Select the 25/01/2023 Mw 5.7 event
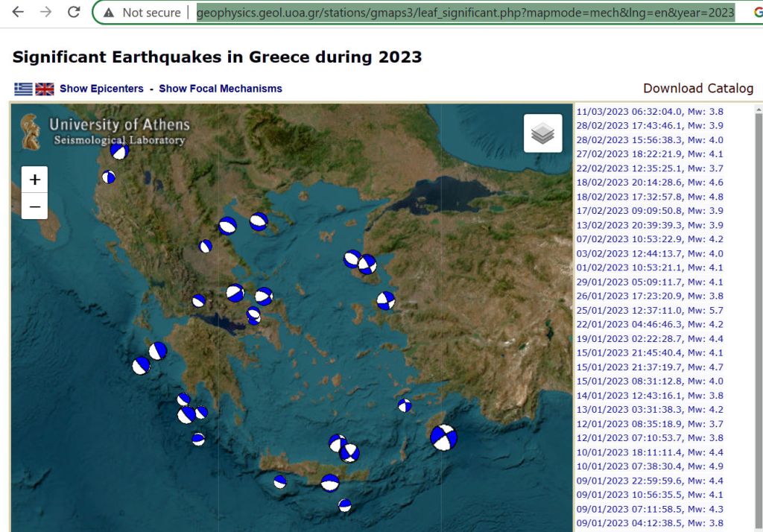This screenshot has height=532, width=763. (x=650, y=311)
